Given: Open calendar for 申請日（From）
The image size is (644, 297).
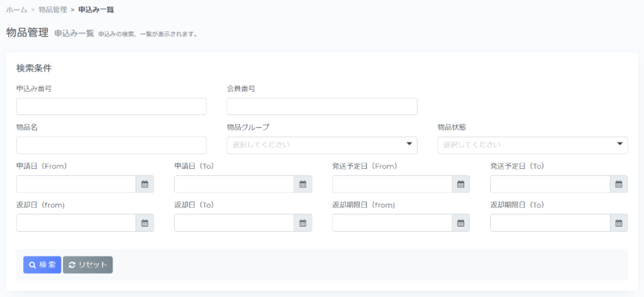Looking at the screenshot, I should [x=145, y=184].
